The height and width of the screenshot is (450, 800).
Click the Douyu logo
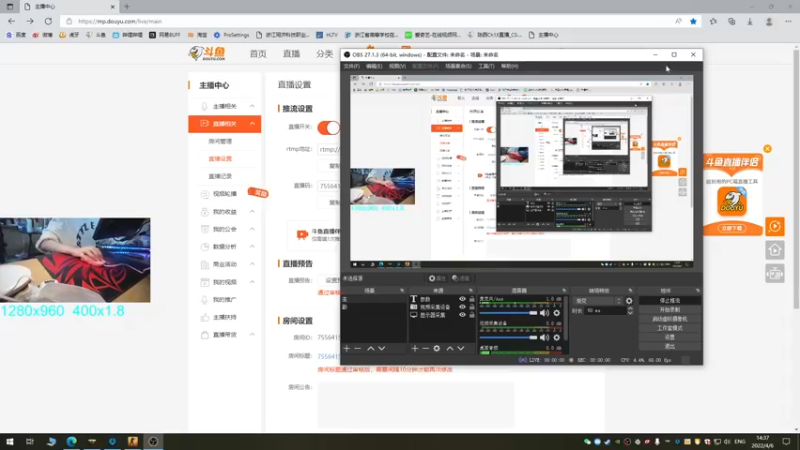(x=207, y=53)
